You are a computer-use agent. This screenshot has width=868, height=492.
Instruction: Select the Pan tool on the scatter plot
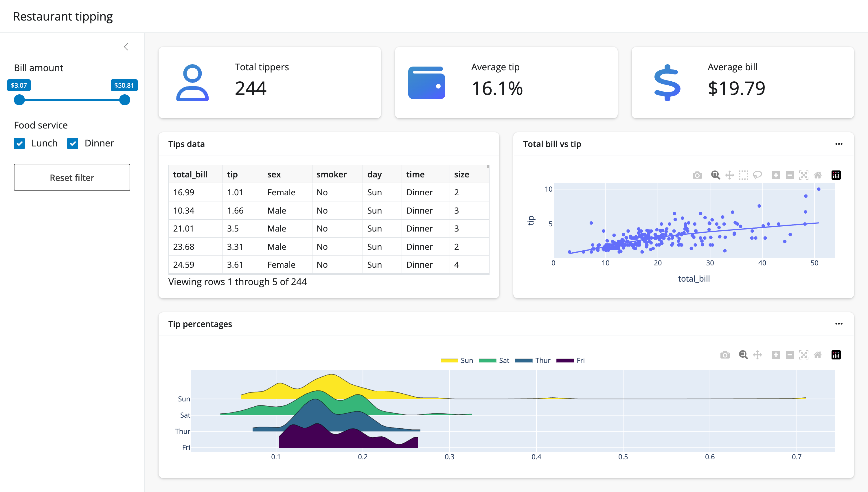(730, 175)
